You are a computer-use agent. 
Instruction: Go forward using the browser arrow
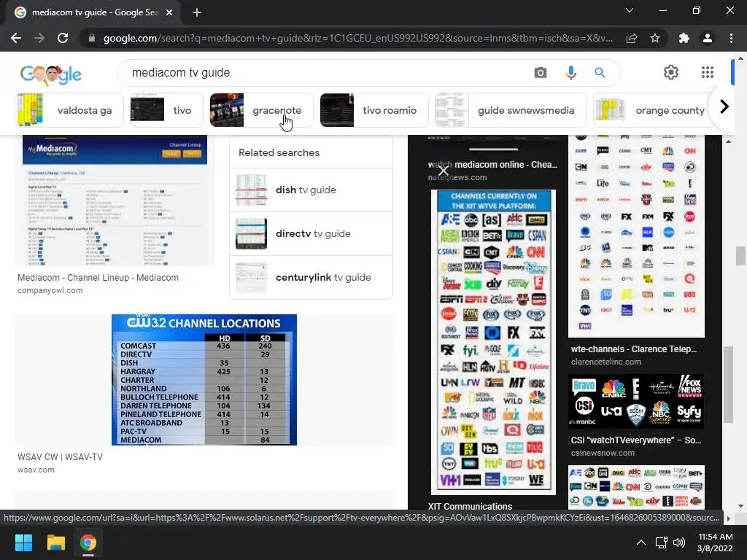(x=39, y=38)
